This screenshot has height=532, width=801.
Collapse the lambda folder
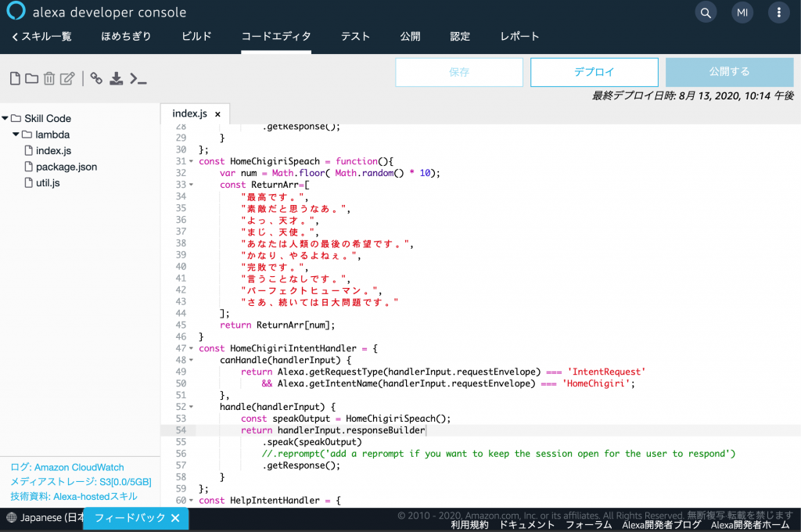(x=16, y=135)
